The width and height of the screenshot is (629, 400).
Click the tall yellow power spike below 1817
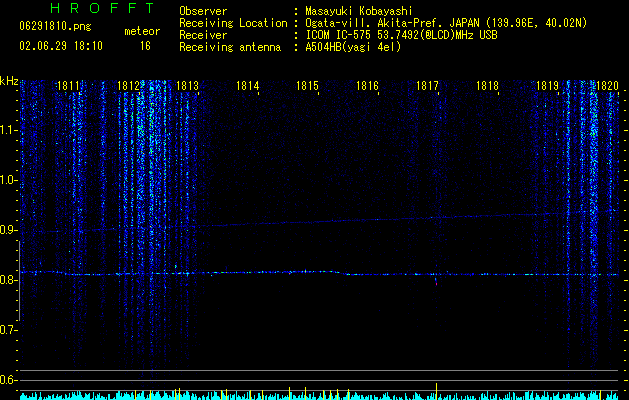coord(436,391)
